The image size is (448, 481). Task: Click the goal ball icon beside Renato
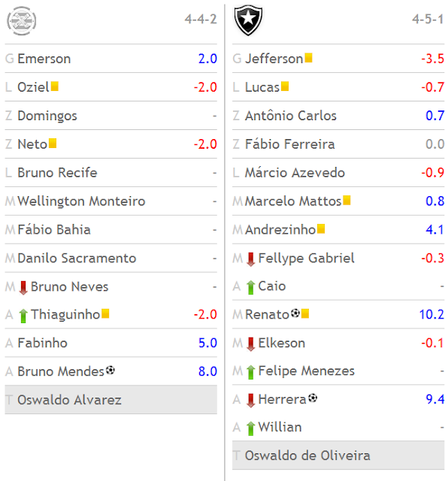point(295,313)
